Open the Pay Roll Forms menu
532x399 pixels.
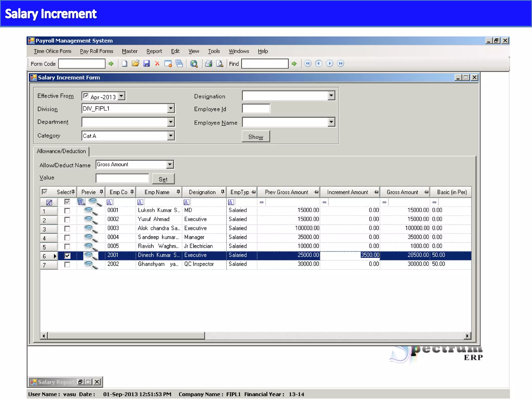(x=96, y=51)
